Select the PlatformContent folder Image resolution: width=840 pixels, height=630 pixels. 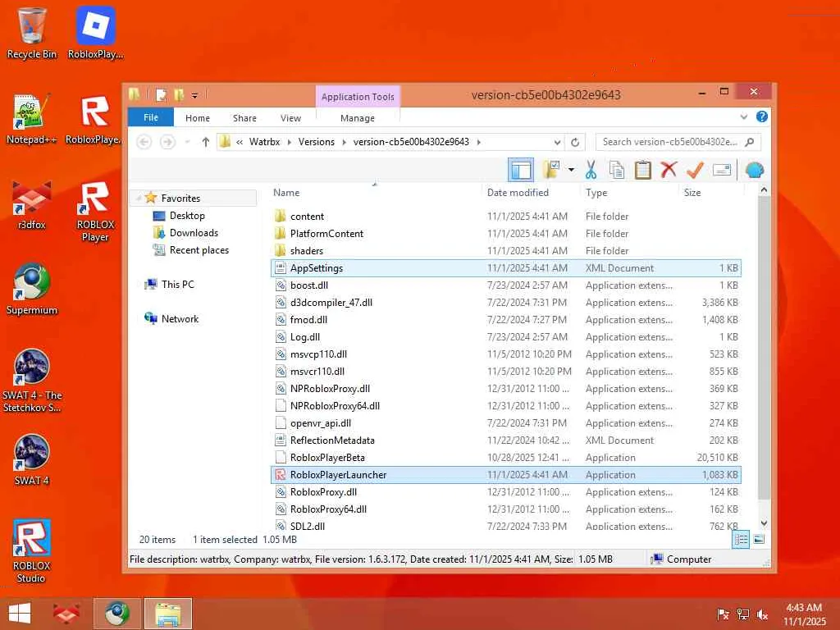(x=506, y=234)
